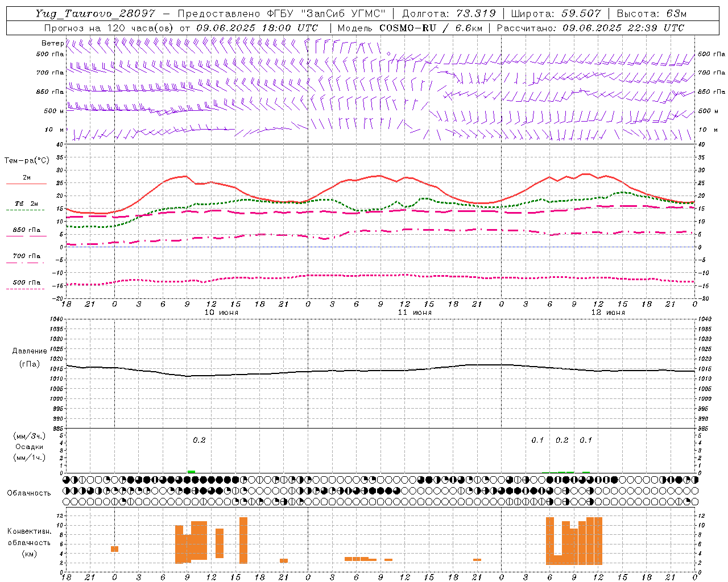The height and width of the screenshot is (582, 728).
Task: Click the 10 июня date label
Action: coord(221,313)
